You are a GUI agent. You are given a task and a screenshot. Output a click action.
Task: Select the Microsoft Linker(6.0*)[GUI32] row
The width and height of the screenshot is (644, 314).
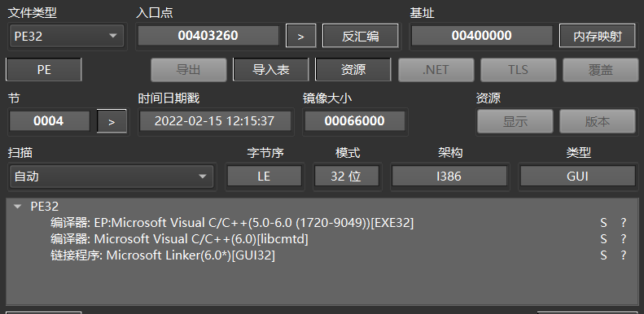tap(163, 255)
